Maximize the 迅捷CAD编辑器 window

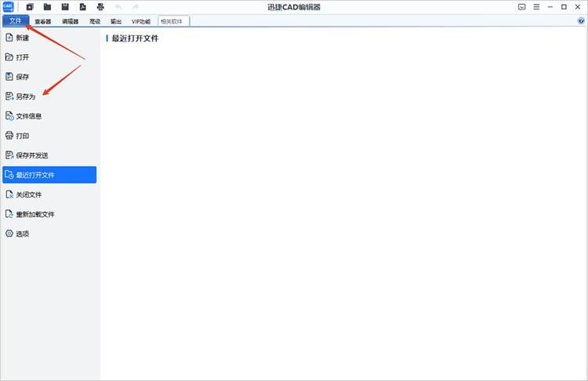[564, 7]
